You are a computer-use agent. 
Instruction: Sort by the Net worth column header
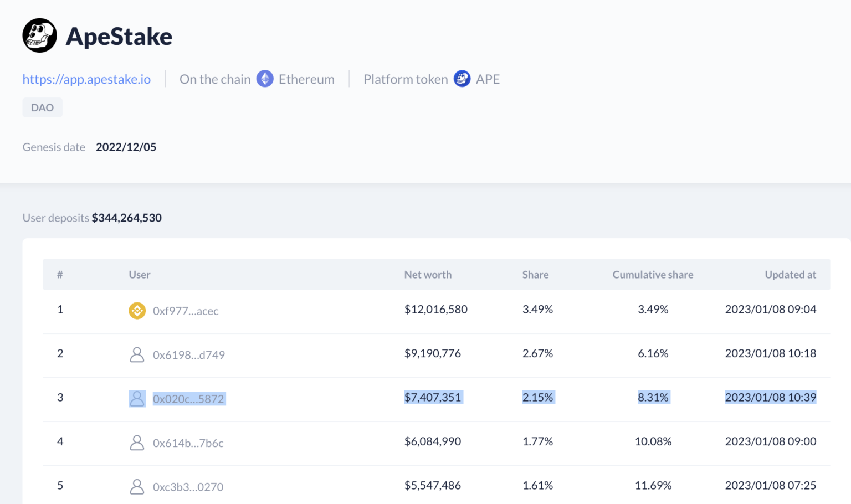point(428,275)
